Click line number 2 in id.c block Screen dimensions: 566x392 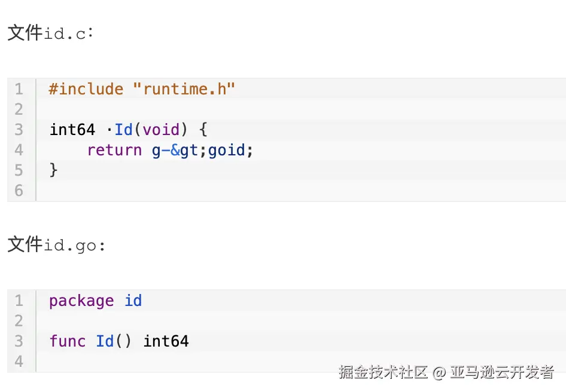coord(19,109)
